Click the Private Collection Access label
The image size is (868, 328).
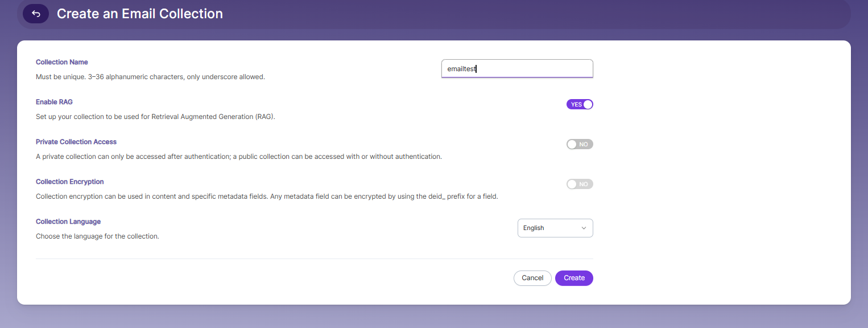(76, 142)
